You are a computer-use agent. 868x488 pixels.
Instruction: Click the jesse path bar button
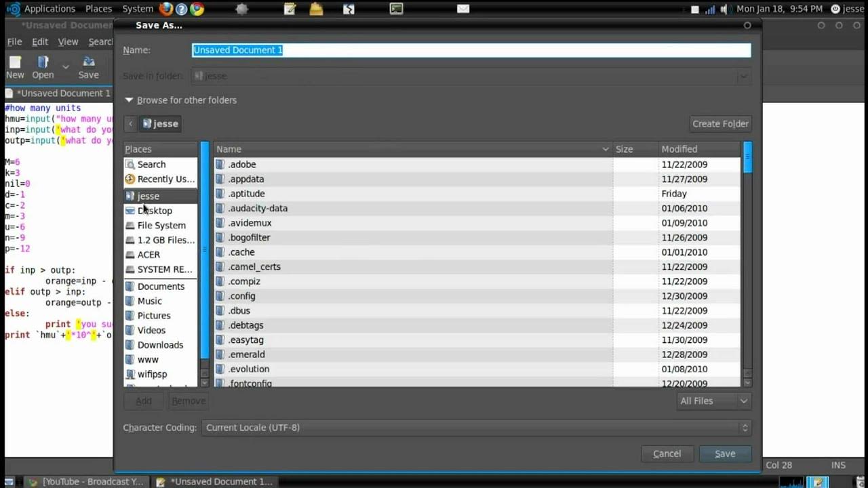pos(161,123)
